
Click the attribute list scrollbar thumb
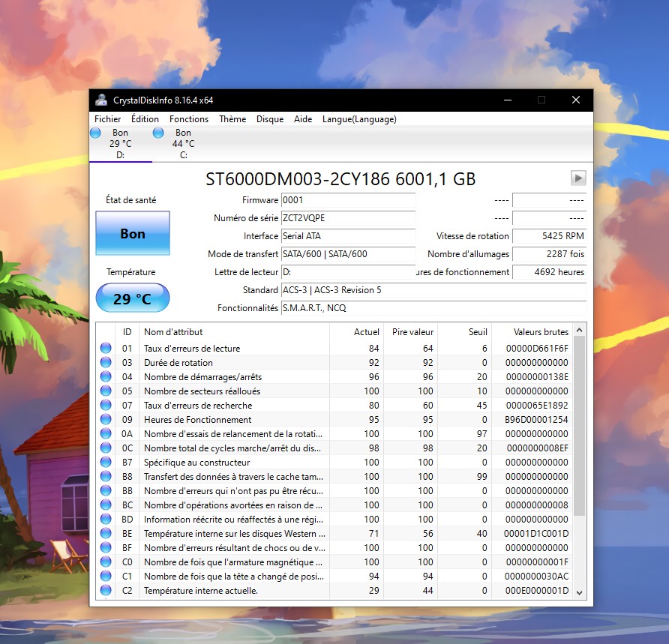tap(579, 426)
